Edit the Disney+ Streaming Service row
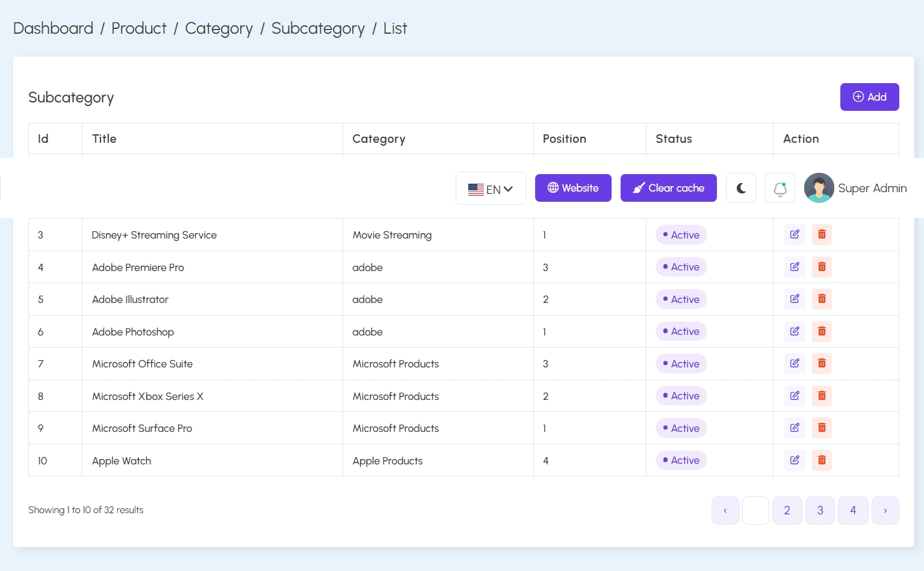The image size is (924, 571). 795,234
